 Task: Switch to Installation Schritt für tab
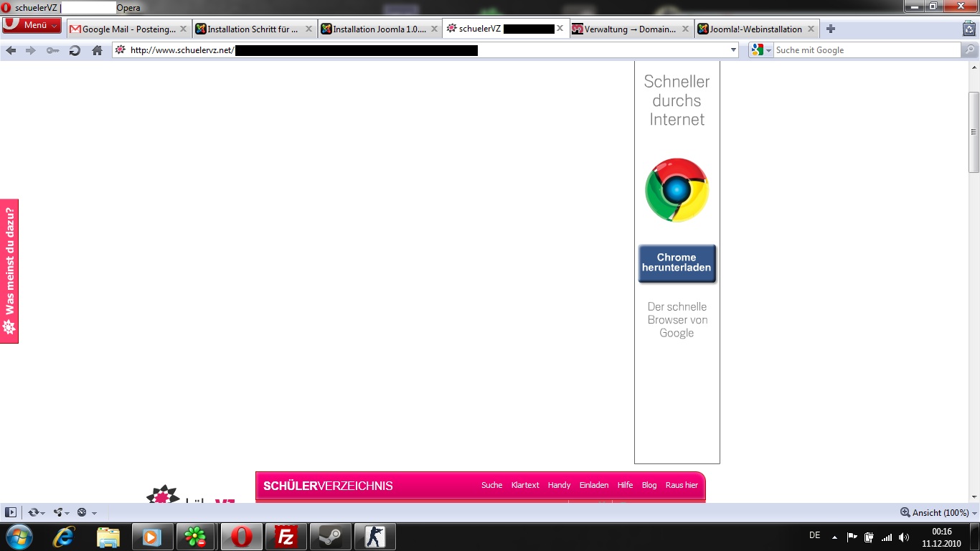(x=254, y=29)
